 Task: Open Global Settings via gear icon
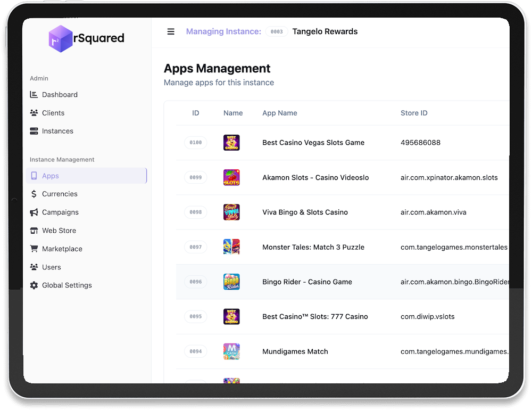click(33, 285)
